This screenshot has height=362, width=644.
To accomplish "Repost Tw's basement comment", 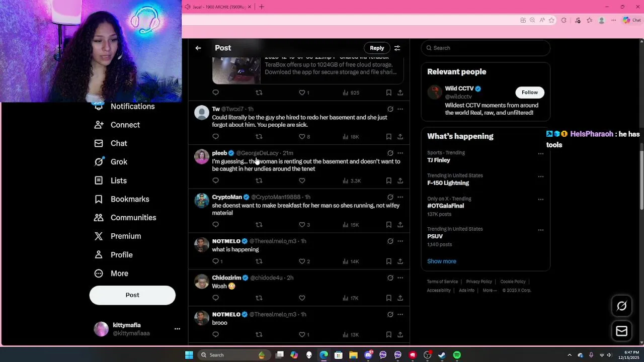I will [x=259, y=137].
